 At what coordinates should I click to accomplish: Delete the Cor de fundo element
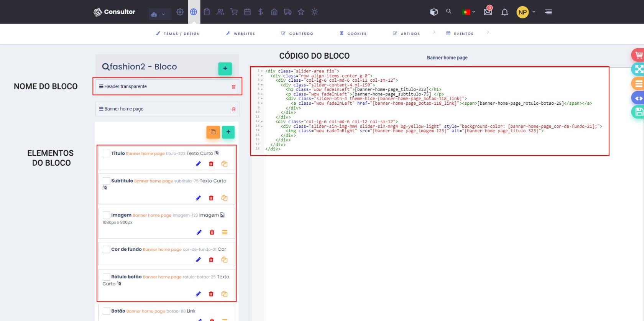[211, 260]
